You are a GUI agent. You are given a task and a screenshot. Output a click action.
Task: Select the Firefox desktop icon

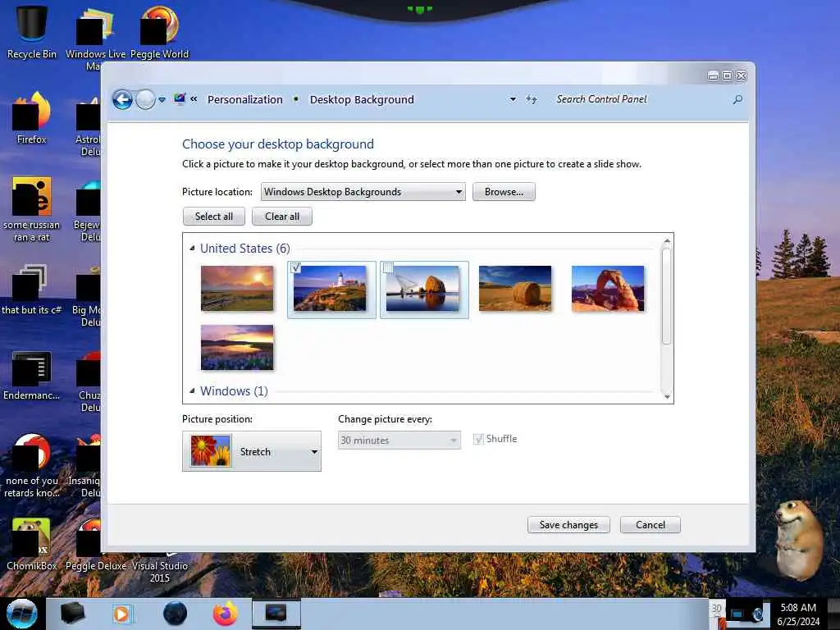point(32,118)
